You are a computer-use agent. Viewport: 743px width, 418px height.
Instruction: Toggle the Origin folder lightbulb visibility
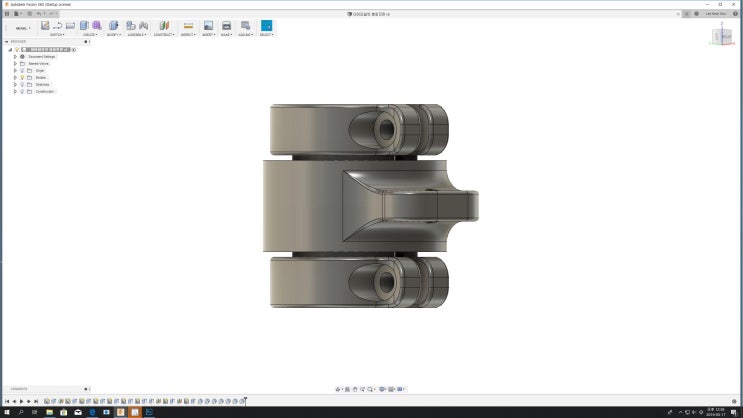point(22,71)
